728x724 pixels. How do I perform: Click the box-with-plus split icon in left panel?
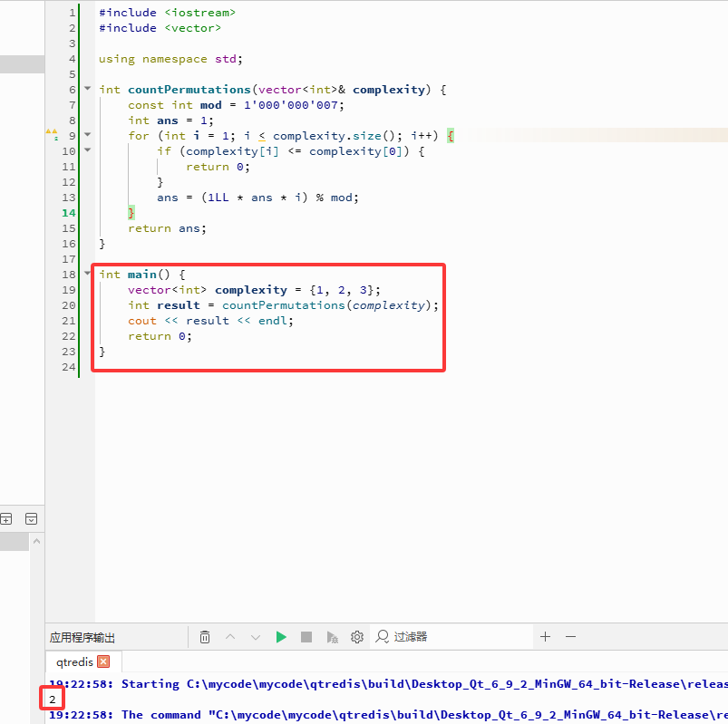tap(6, 519)
